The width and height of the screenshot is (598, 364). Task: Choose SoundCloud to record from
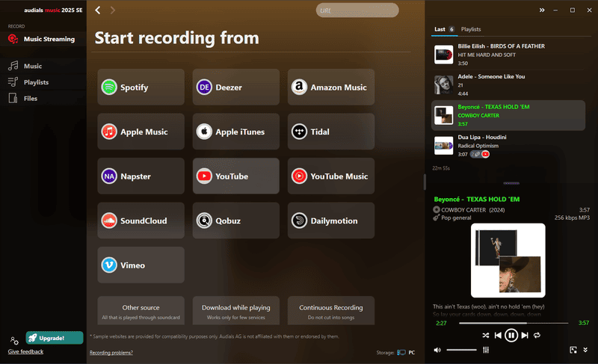point(141,220)
